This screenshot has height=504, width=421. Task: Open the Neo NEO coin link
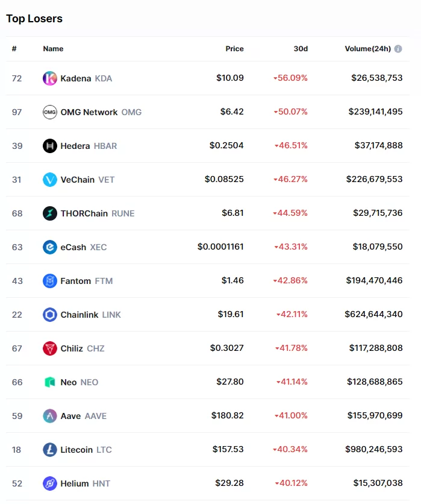point(79,382)
